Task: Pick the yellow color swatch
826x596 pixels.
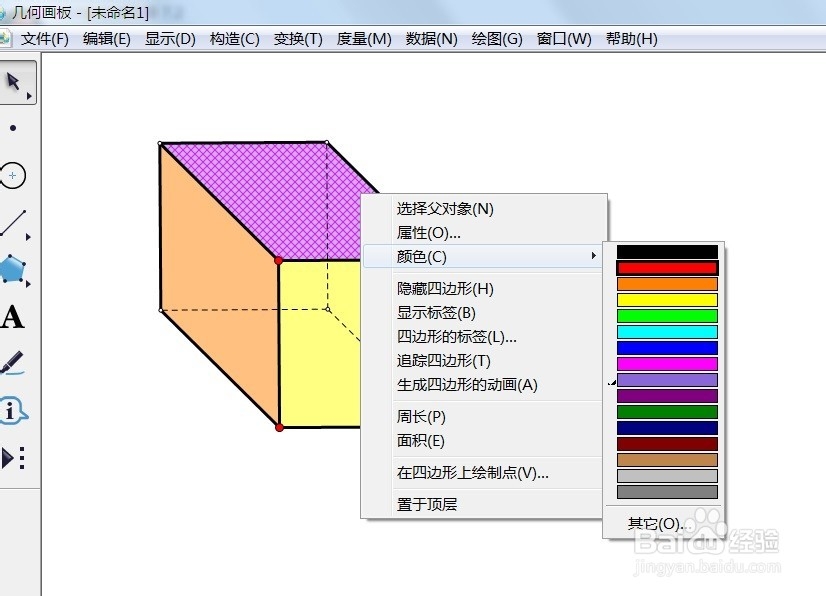Action: click(667, 300)
